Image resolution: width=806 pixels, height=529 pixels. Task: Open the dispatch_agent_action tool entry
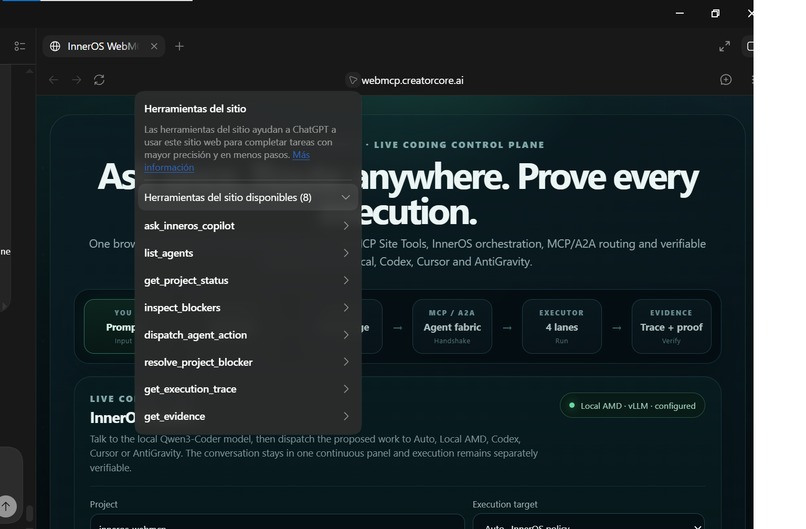248,335
